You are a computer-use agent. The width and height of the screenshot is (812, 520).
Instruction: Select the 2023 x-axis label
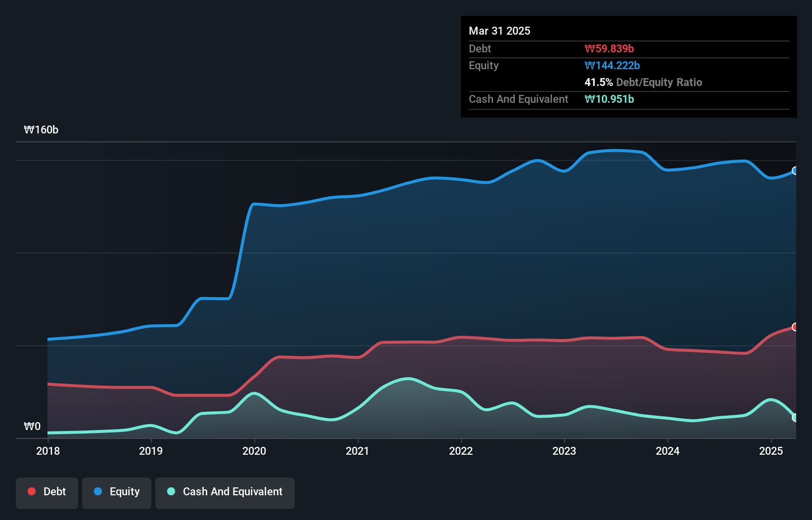pyautogui.click(x=564, y=451)
